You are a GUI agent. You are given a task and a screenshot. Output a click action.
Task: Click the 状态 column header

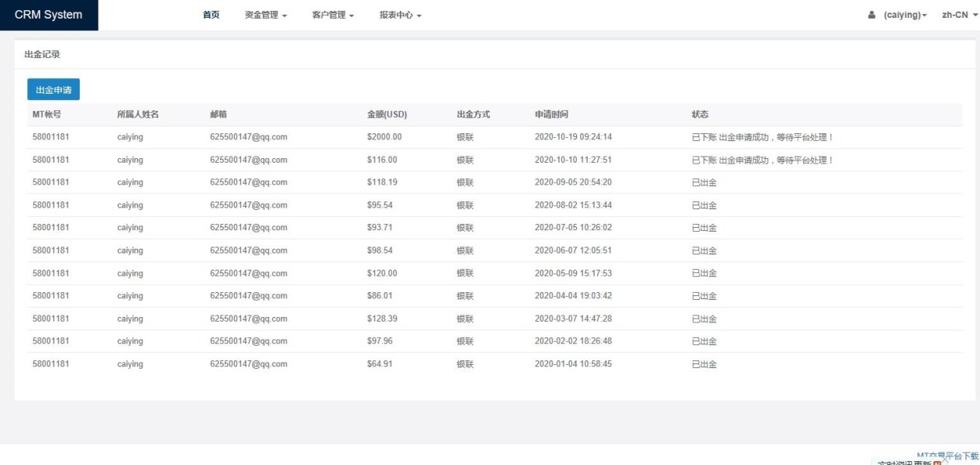(x=700, y=115)
